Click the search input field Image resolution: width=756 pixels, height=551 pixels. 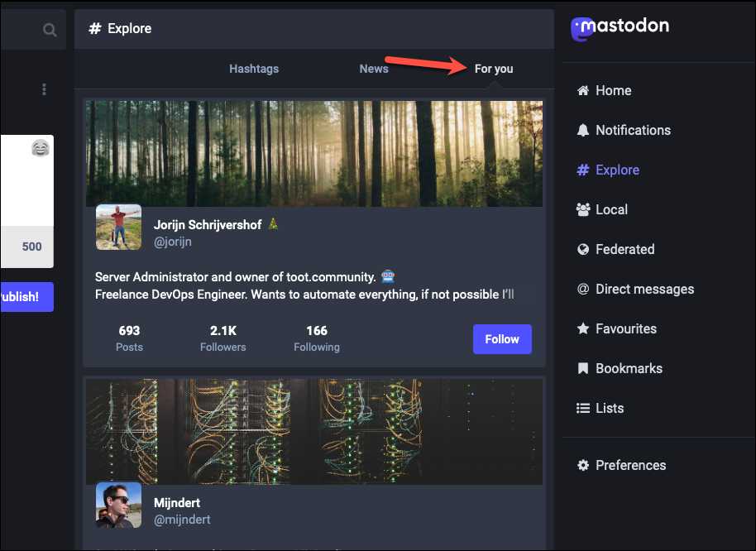coord(33,30)
